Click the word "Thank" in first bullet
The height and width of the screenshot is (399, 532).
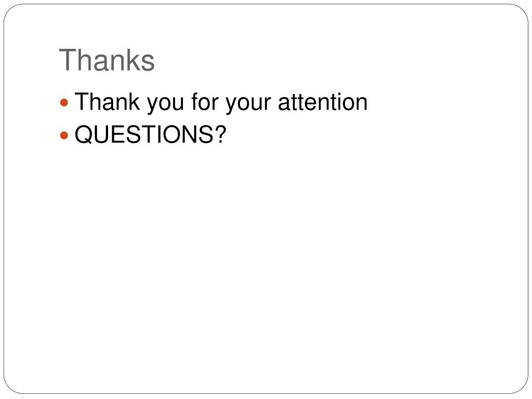tap(107, 101)
